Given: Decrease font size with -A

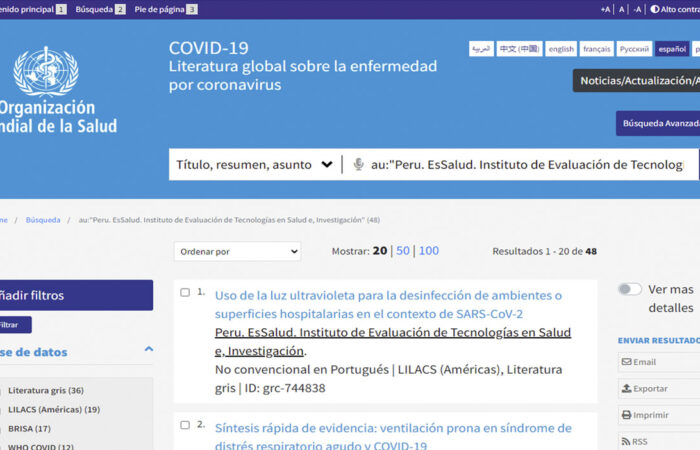Looking at the screenshot, I should point(637,9).
